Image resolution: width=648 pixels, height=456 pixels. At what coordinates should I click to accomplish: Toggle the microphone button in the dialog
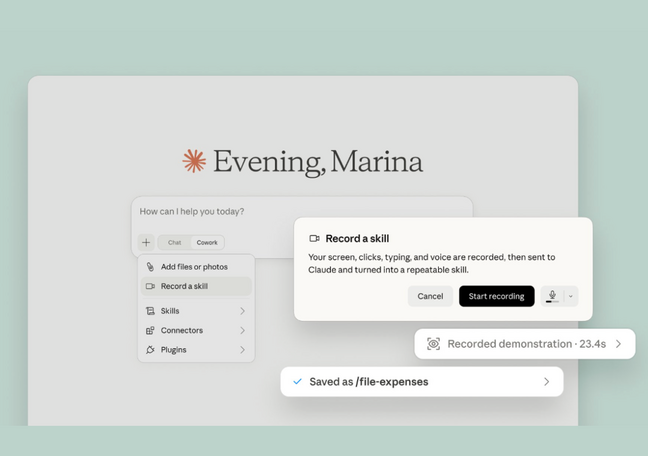[552, 296]
